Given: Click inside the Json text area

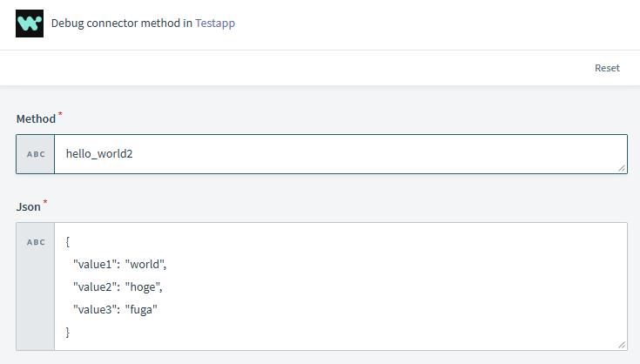Looking at the screenshot, I should click(392, 287).
